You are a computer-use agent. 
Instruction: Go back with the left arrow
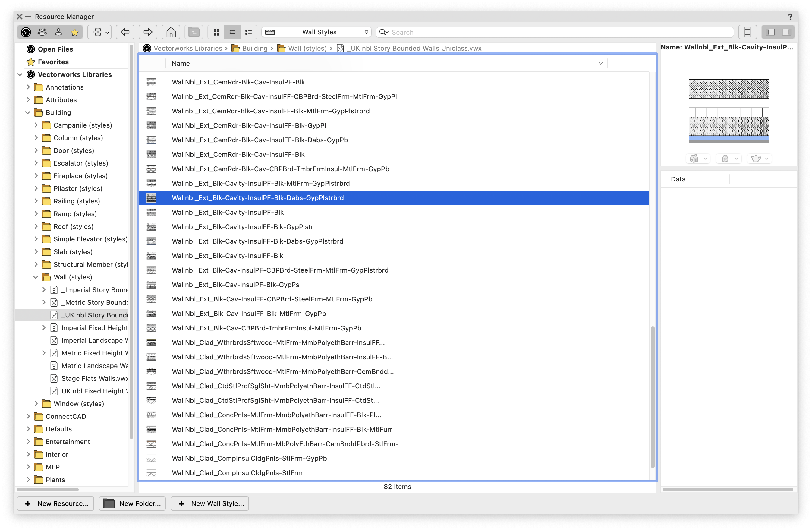coord(125,32)
